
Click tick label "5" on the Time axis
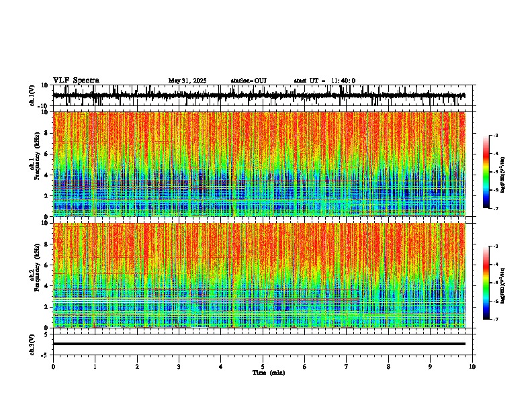[263, 367]
